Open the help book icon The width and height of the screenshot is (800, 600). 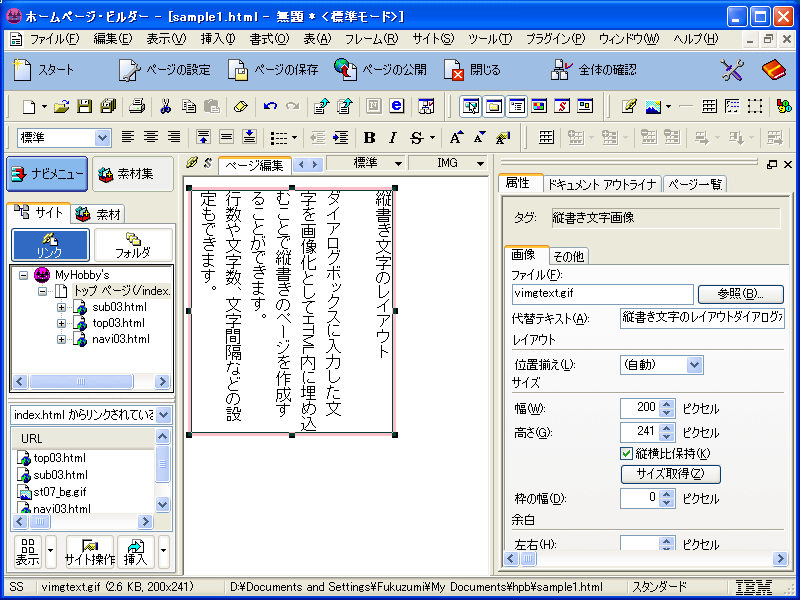click(x=773, y=70)
